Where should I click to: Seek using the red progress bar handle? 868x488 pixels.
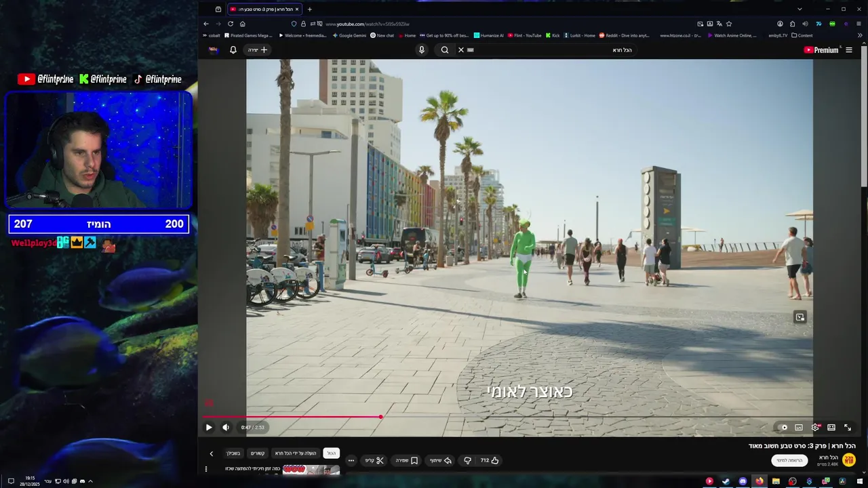(380, 417)
